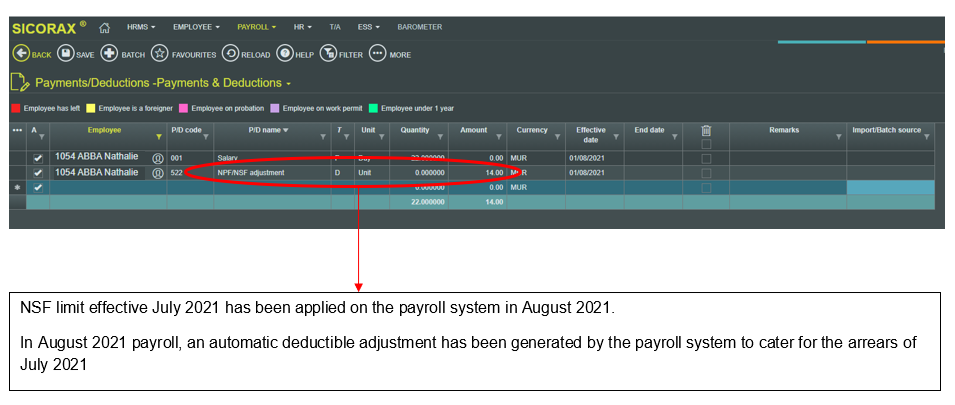
Task: Sort by the Amount column header
Action: 474,130
